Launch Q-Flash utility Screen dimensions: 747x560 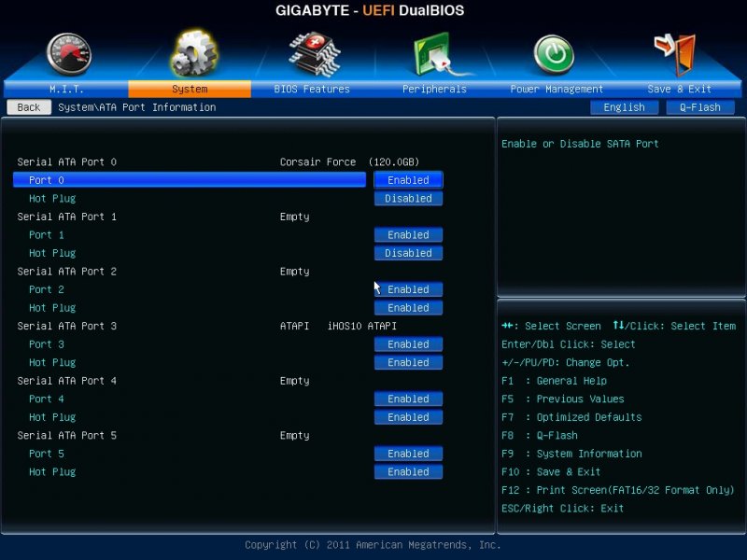(700, 107)
